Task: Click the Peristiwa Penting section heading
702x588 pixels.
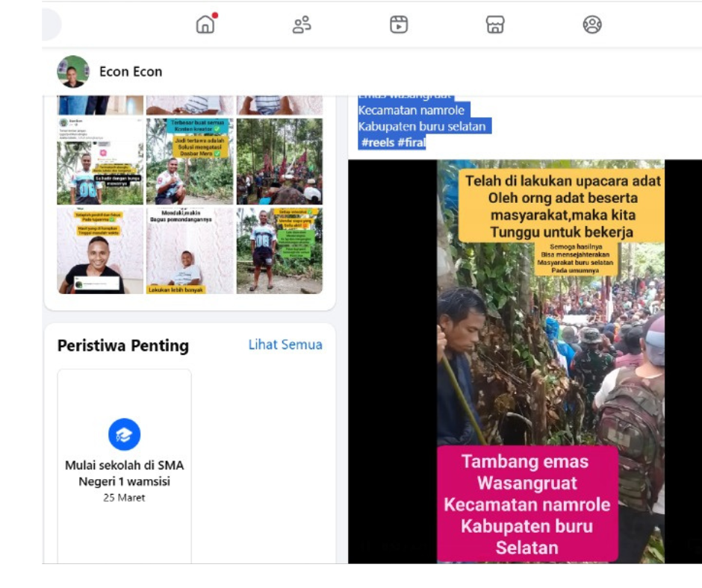Action: [x=123, y=345]
